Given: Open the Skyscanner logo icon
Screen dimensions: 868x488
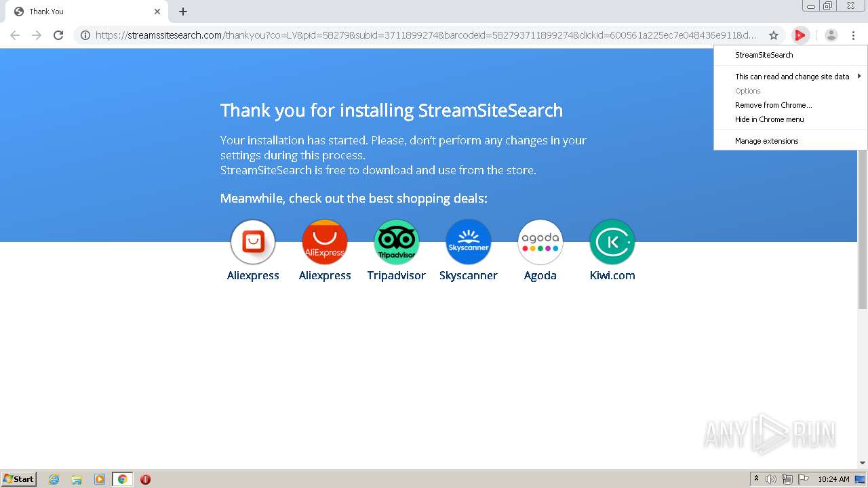Looking at the screenshot, I should [469, 242].
